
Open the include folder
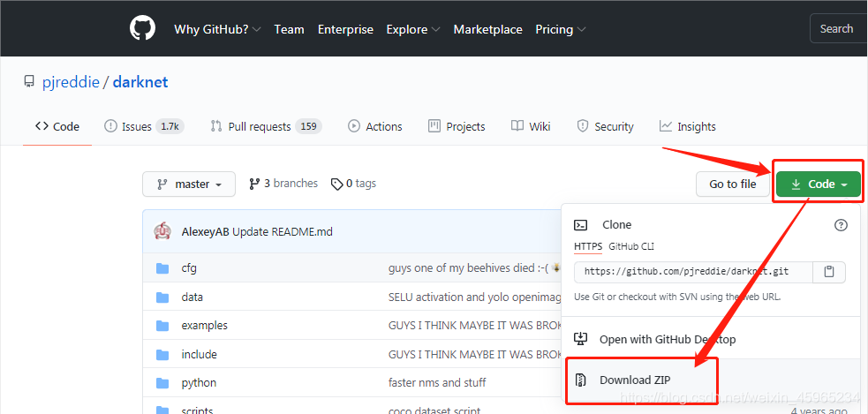[199, 354]
